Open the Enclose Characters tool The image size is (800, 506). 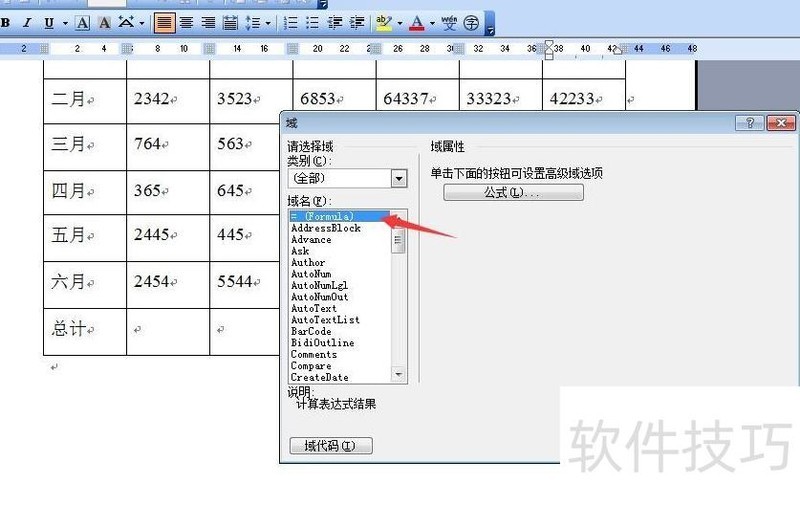[x=471, y=23]
